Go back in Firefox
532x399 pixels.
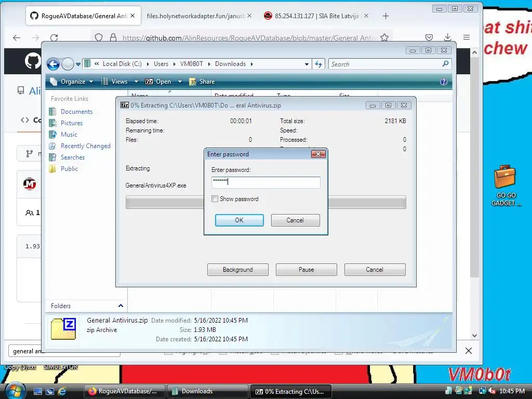17,37
